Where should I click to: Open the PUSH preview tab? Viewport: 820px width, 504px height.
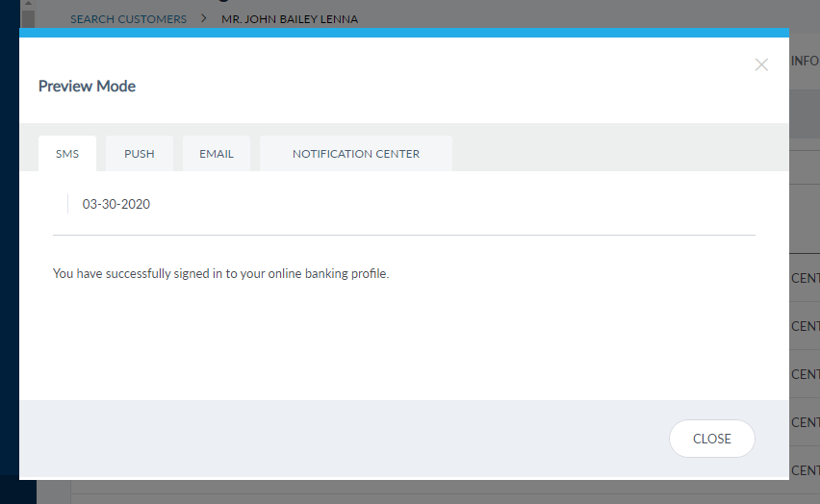coord(140,154)
